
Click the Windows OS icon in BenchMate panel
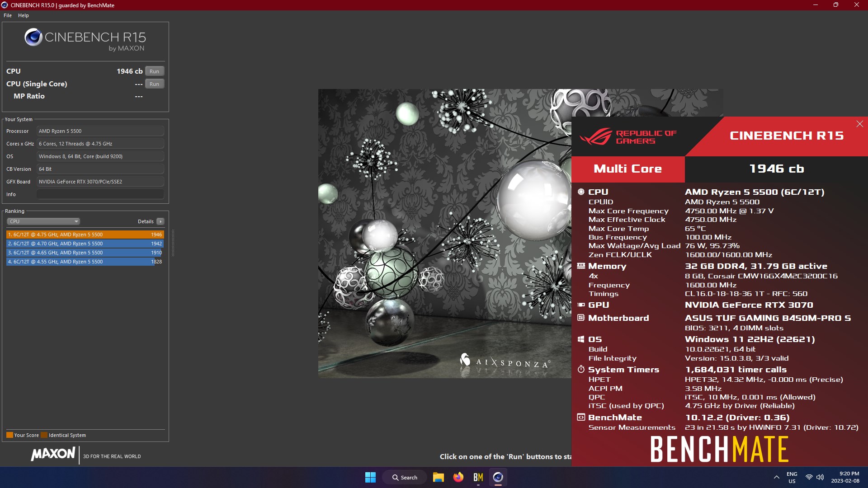(x=581, y=339)
